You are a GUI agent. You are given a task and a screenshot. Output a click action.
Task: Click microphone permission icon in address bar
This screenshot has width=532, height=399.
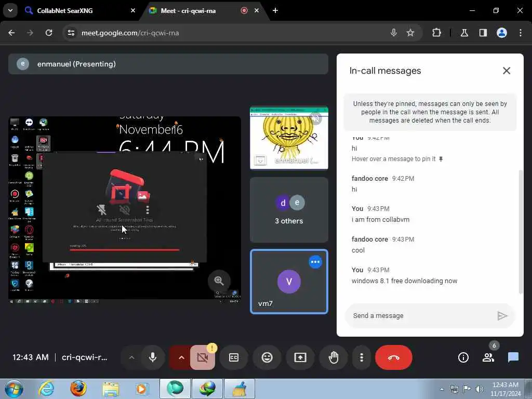pos(394,33)
